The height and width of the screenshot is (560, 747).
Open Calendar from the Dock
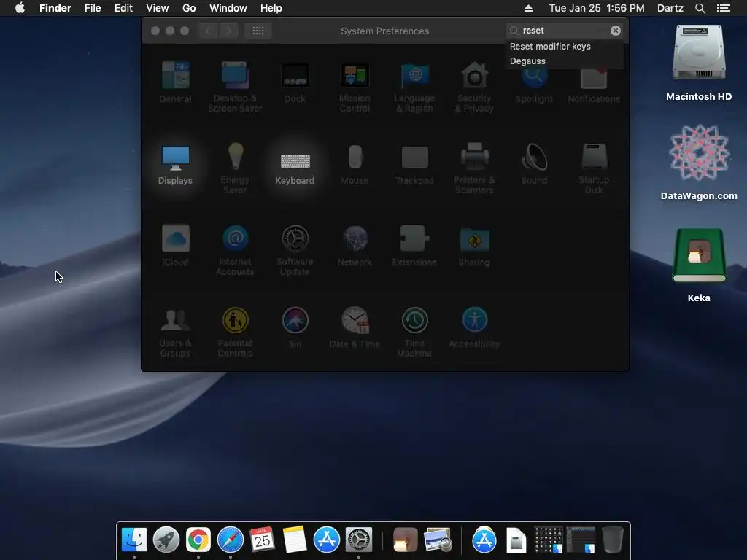(x=262, y=540)
